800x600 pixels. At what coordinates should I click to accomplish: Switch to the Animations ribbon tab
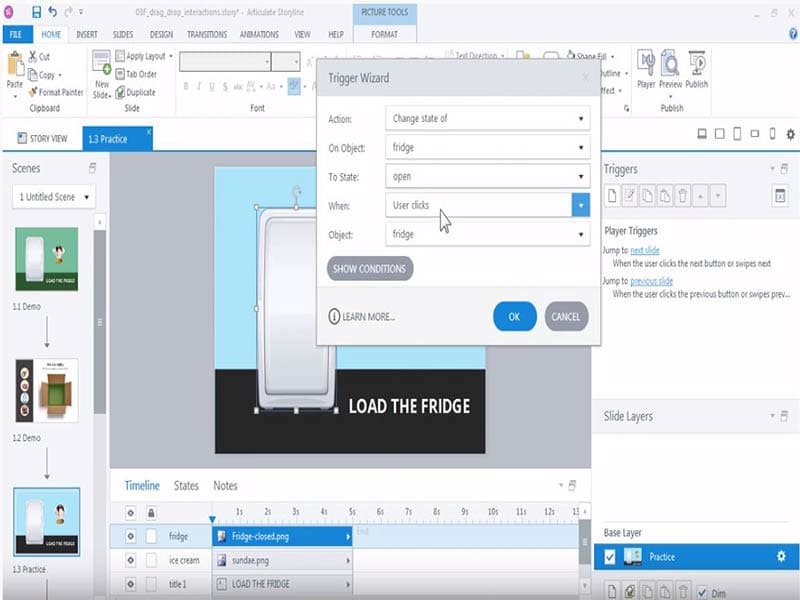[259, 33]
